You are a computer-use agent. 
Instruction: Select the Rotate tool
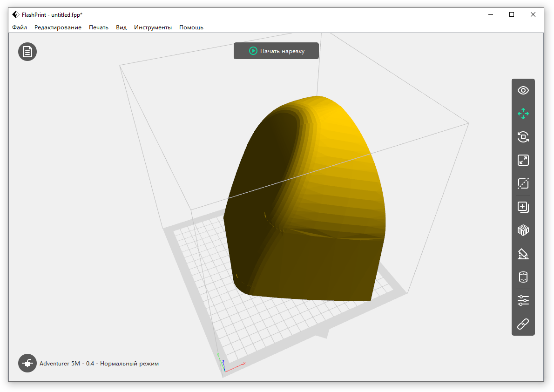click(x=523, y=137)
